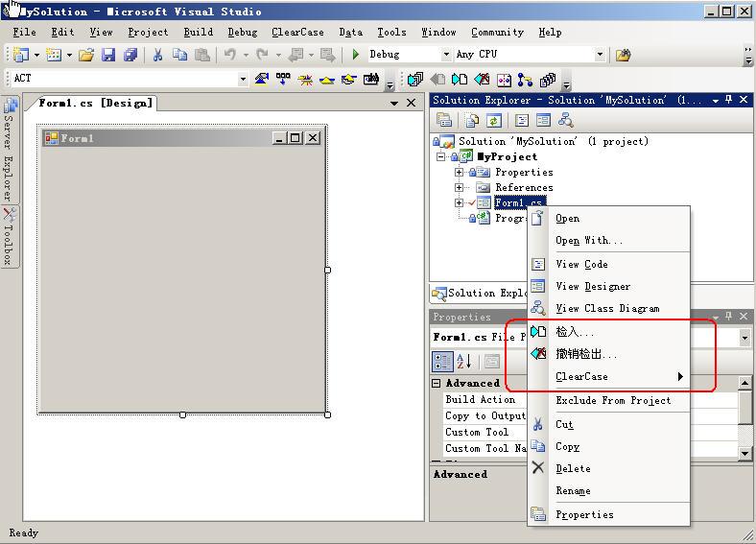The height and width of the screenshot is (544, 756).
Task: Choose Exclude From Project
Action: (608, 400)
